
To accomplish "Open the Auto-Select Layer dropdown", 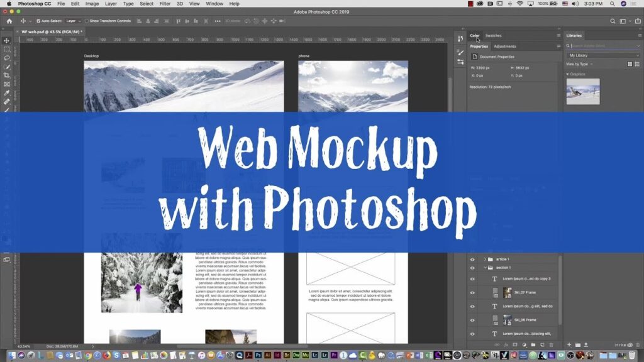I will pos(74,21).
